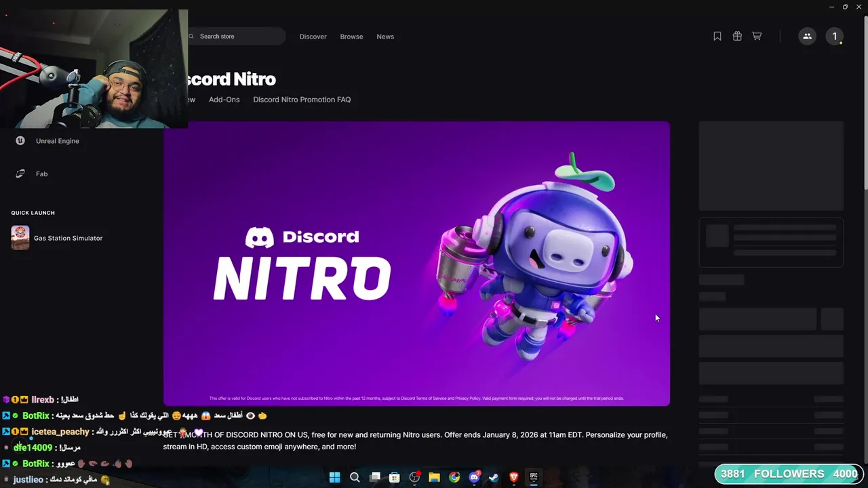Screen dimensions: 868x488
Task: Click the Search store field
Action: 236,37
